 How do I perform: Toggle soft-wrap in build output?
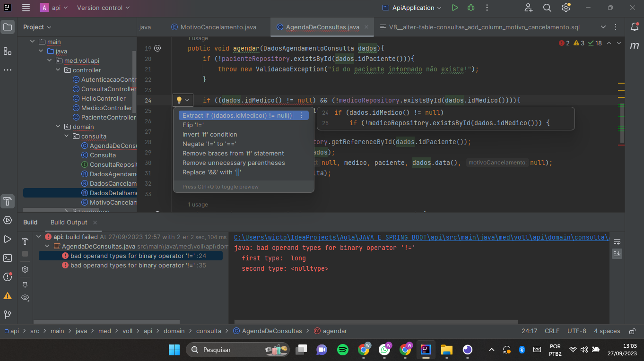click(617, 242)
